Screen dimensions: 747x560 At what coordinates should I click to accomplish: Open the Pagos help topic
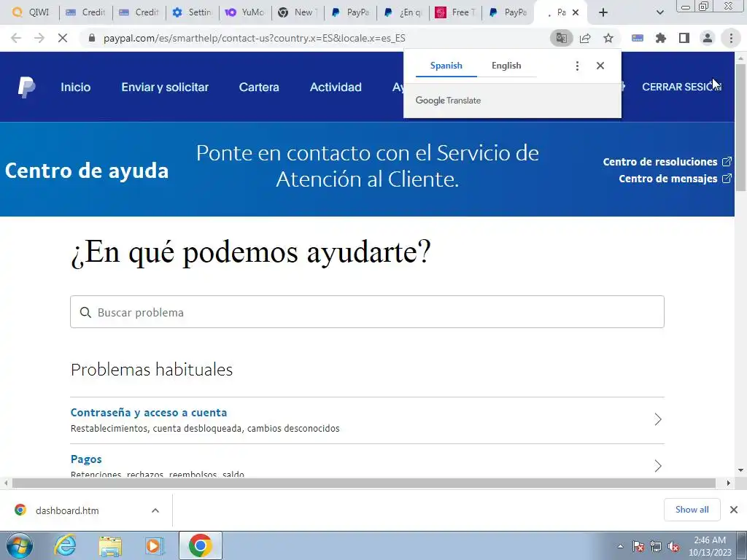click(86, 459)
